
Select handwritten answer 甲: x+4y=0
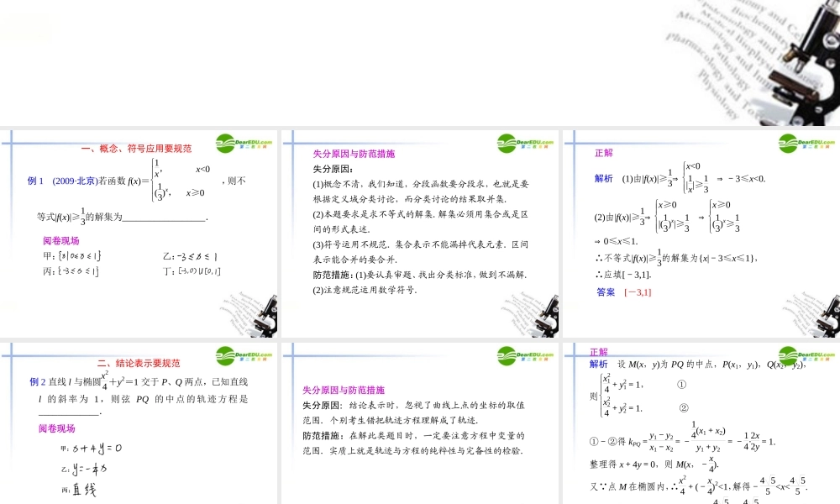tap(91, 449)
